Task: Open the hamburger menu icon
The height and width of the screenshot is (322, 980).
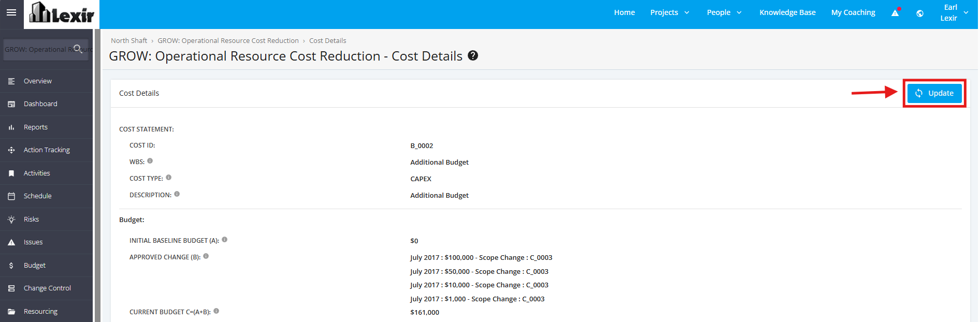Action: [11, 12]
